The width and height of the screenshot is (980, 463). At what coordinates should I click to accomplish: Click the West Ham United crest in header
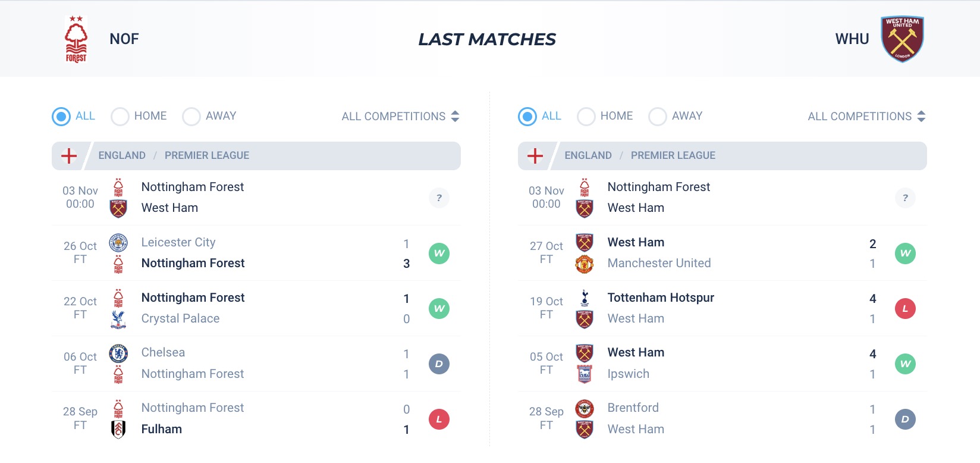[902, 39]
